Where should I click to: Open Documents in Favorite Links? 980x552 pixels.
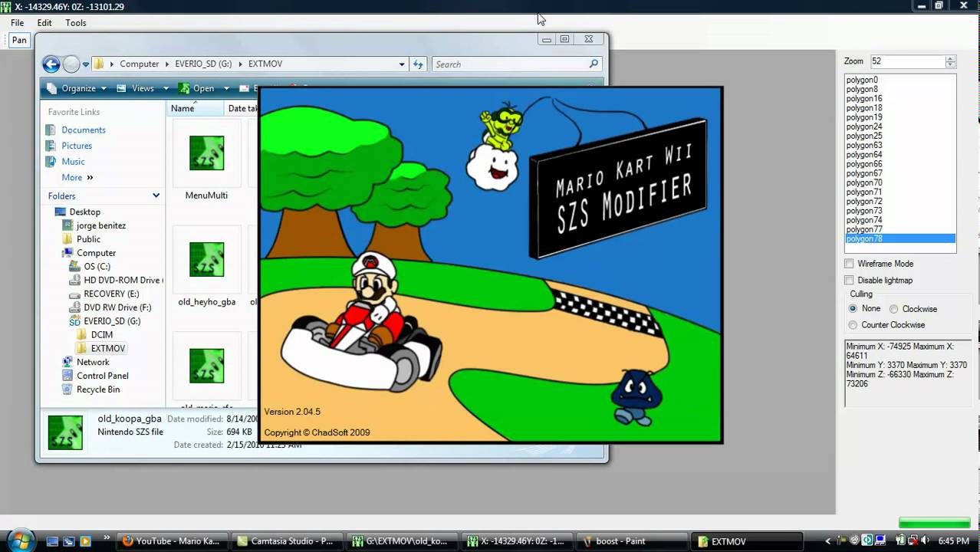click(84, 130)
